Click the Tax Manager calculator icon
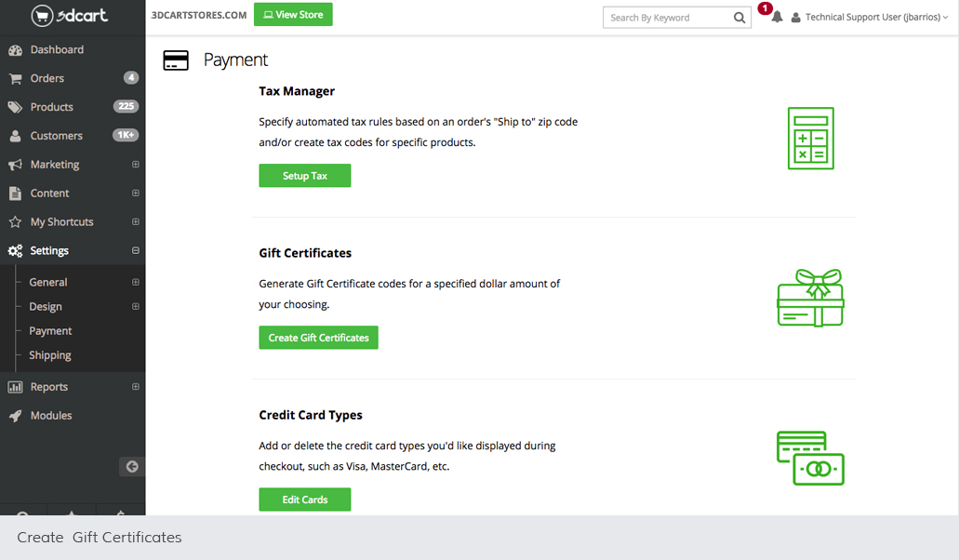This screenshot has width=959, height=560. 810,139
